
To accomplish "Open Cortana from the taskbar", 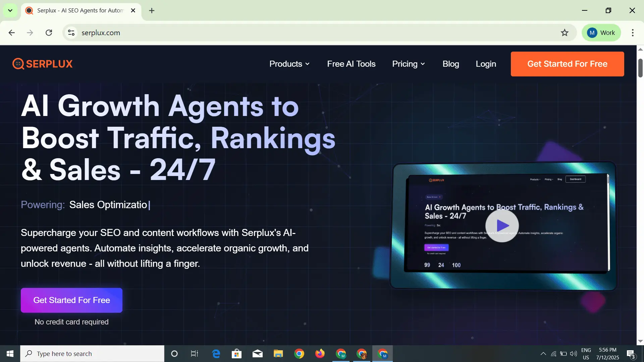I will coord(174,354).
